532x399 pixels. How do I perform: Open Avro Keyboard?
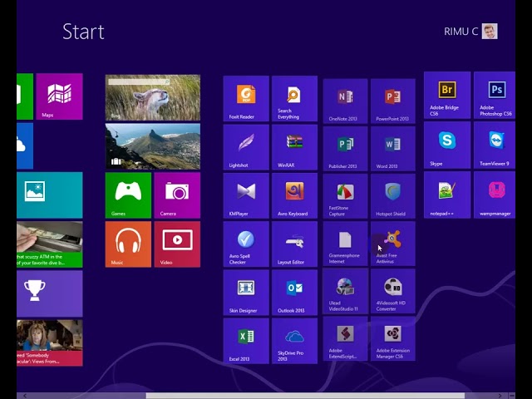point(294,196)
